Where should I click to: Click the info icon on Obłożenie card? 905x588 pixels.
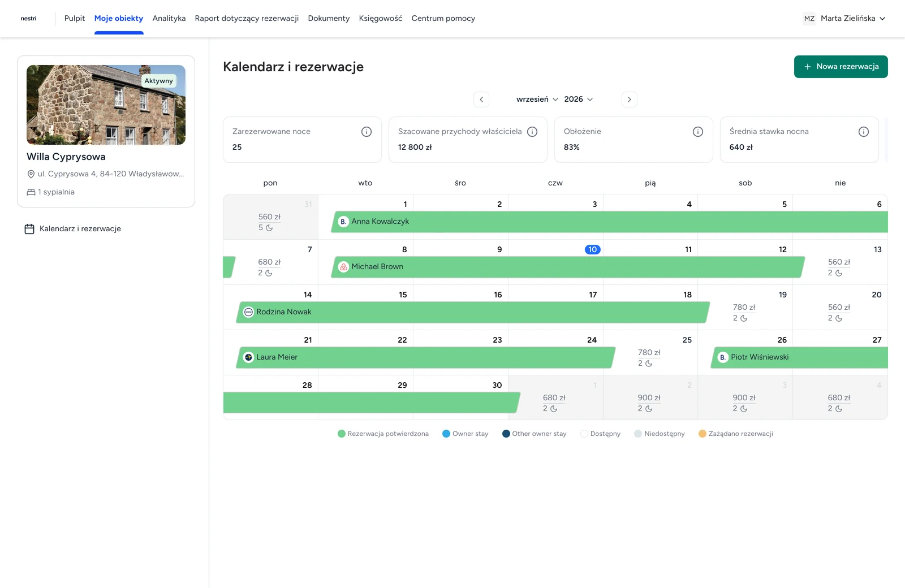tap(698, 132)
